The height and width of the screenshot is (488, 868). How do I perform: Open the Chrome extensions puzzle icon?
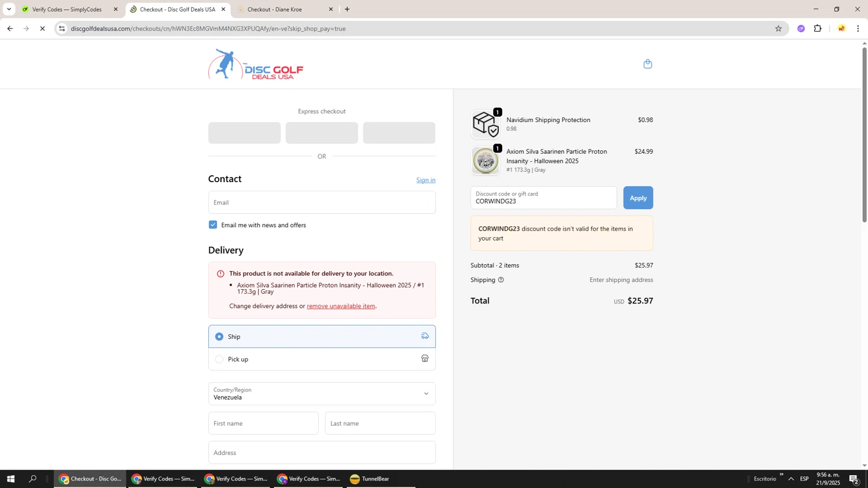click(x=818, y=28)
